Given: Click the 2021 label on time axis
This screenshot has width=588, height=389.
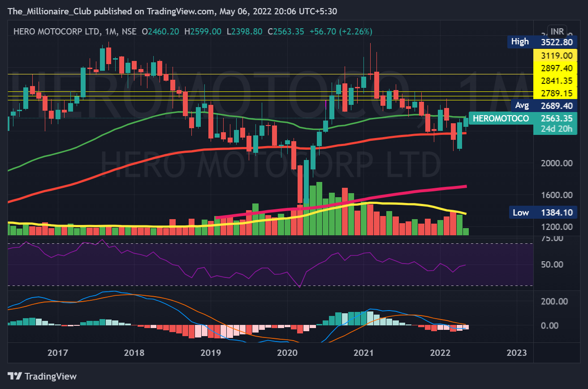Looking at the screenshot, I should [363, 353].
